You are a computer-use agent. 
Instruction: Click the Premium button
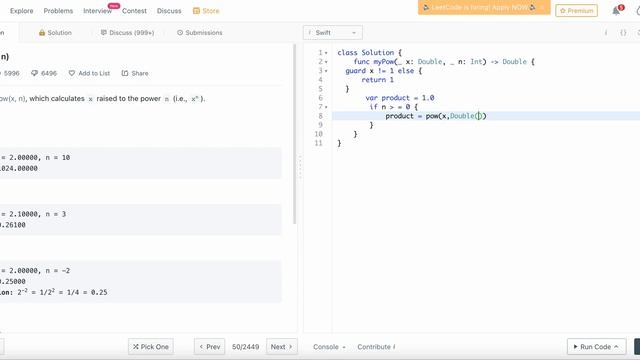576,11
